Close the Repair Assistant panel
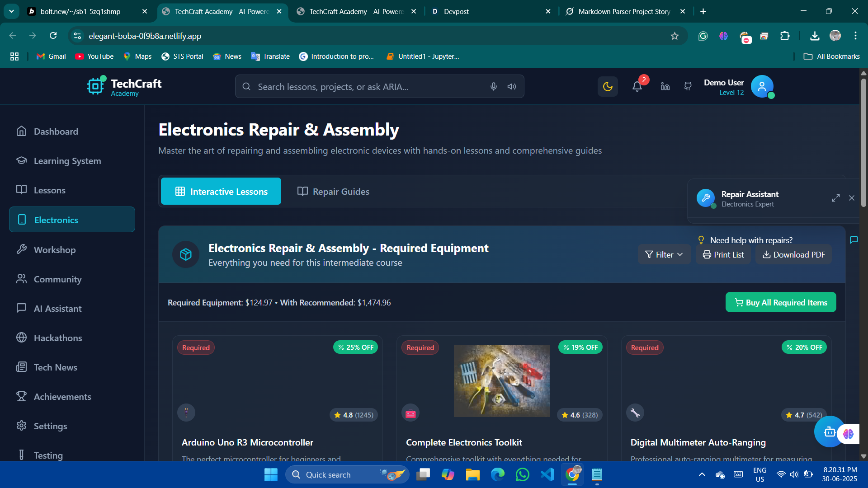 click(x=852, y=198)
